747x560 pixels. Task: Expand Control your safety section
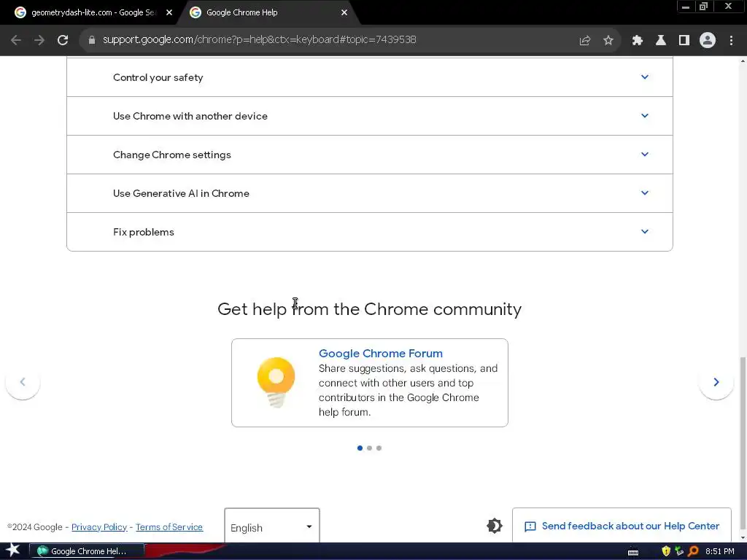pyautogui.click(x=370, y=77)
